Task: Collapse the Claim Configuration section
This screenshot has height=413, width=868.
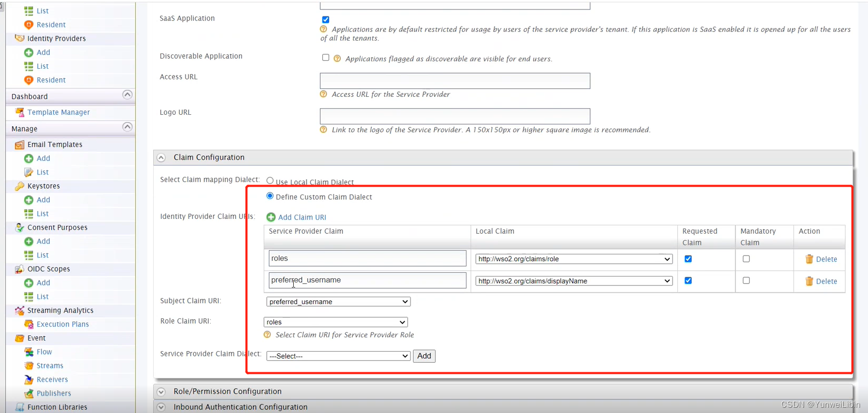Action: [x=162, y=158]
